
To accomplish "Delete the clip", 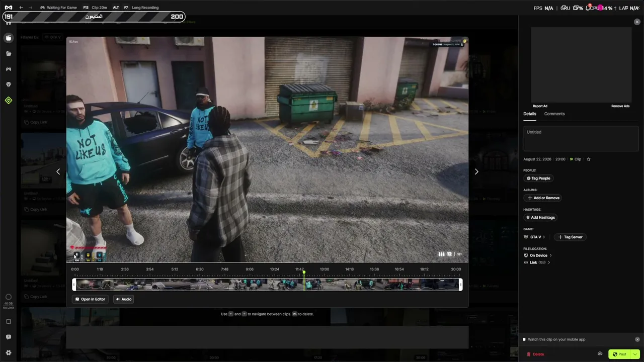I will click(x=535, y=354).
